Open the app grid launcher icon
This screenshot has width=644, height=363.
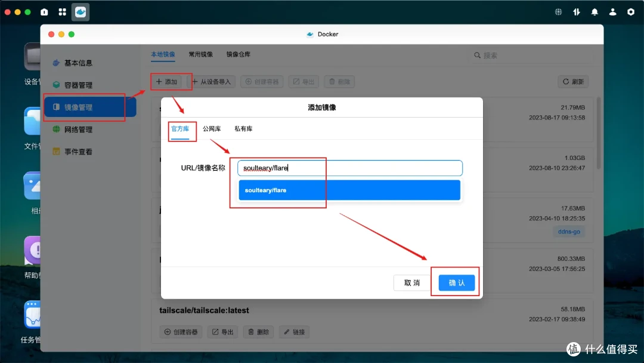[x=63, y=12]
